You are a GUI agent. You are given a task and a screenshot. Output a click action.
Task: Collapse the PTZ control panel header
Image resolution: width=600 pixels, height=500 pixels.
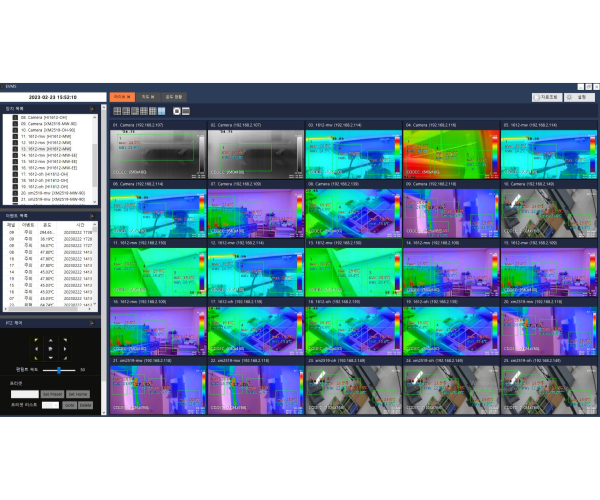(x=92, y=323)
